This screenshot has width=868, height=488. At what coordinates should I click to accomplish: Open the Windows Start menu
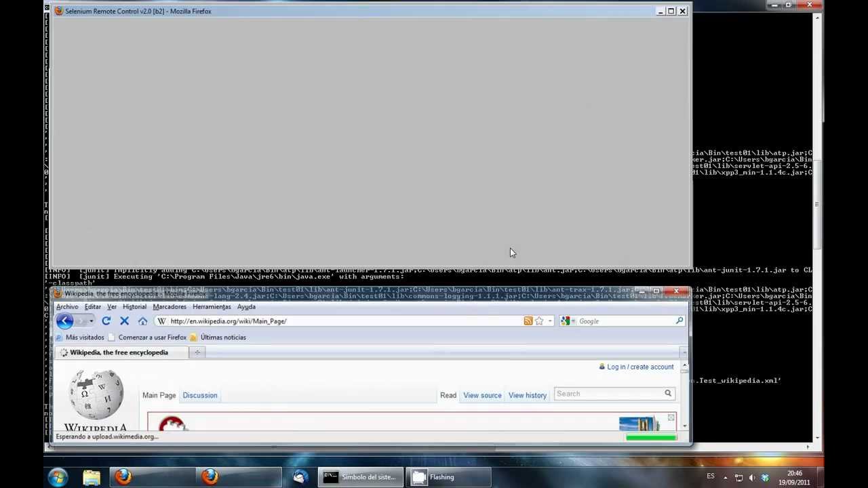(x=57, y=477)
